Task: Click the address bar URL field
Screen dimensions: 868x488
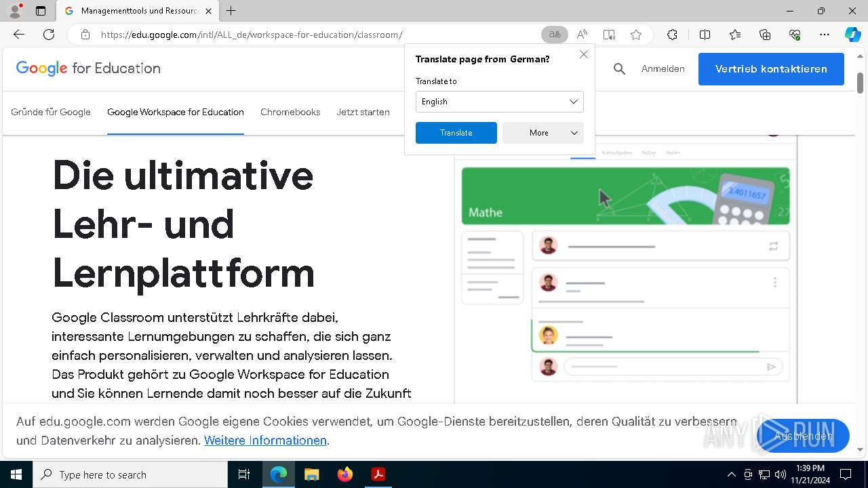Action: pos(317,35)
